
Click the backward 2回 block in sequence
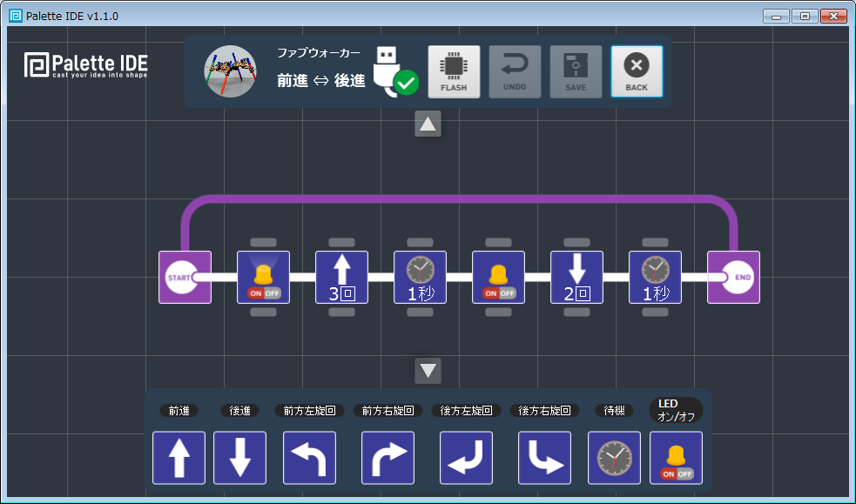click(576, 278)
